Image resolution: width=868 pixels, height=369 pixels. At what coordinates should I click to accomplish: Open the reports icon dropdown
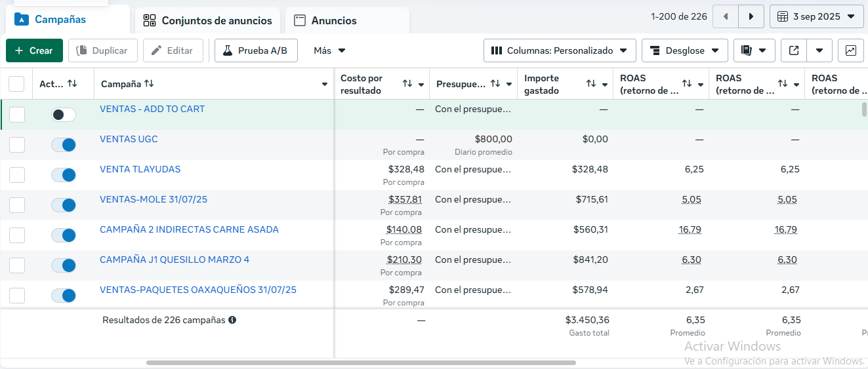pyautogui.click(x=754, y=50)
